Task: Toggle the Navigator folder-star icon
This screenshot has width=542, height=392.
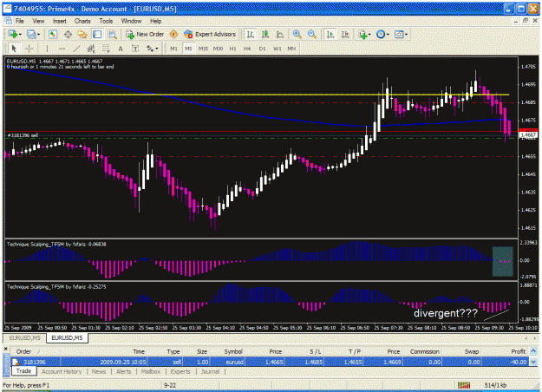Action: pyautogui.click(x=82, y=34)
